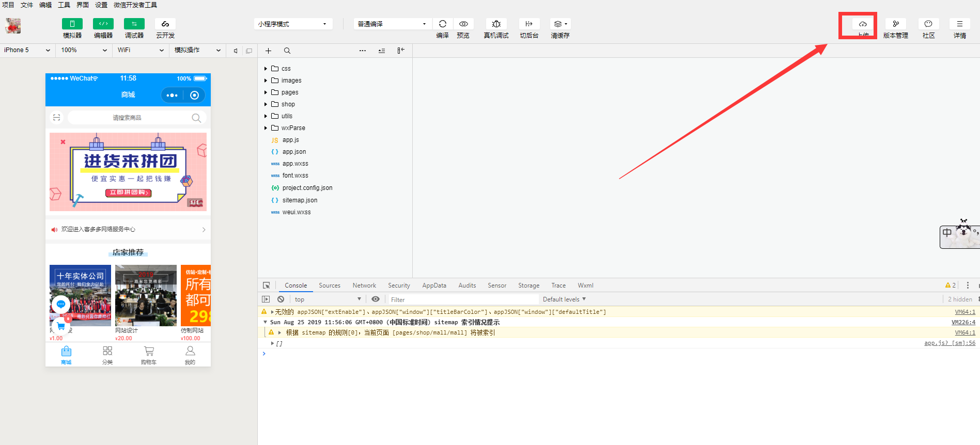The height and width of the screenshot is (445, 980).
Task: Toggle the editor panel button
Action: [103, 24]
